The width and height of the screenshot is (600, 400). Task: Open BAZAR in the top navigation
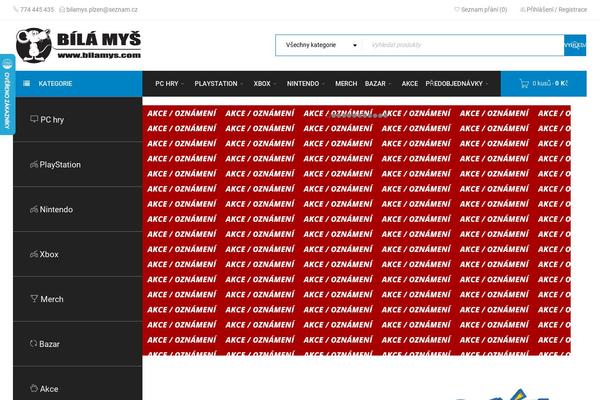375,83
